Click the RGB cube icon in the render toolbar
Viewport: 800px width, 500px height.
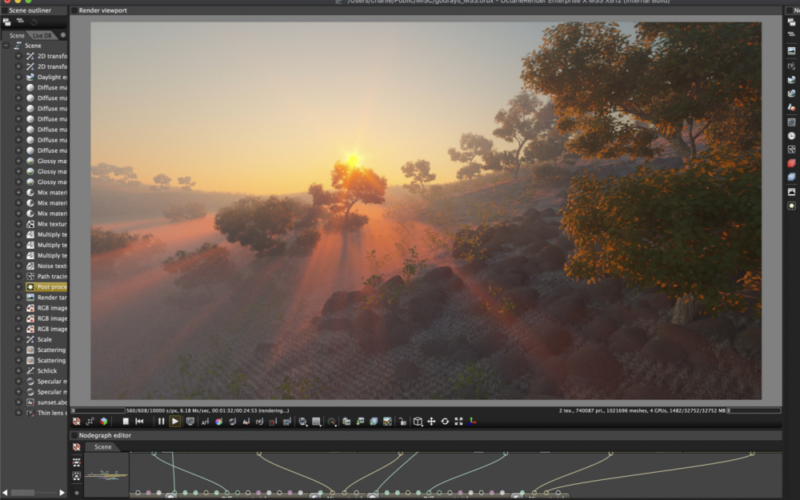[104, 421]
